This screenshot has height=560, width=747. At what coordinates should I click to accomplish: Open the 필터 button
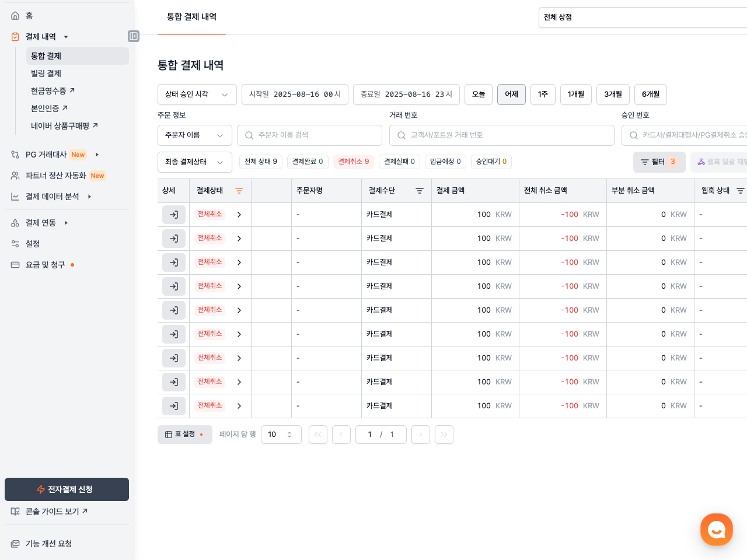coord(659,162)
